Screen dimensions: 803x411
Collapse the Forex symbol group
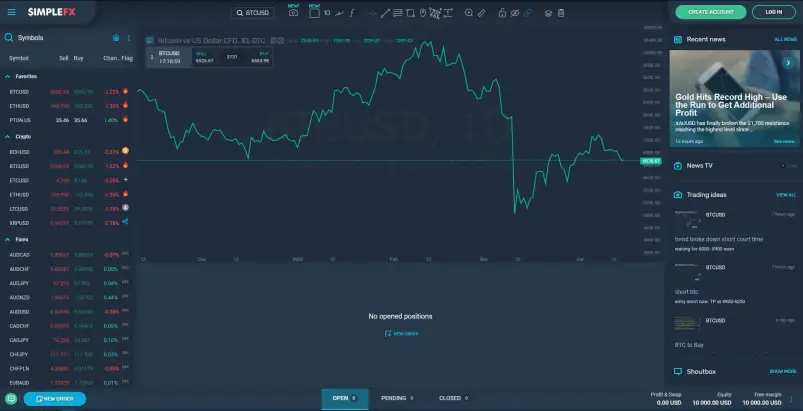coord(8,239)
